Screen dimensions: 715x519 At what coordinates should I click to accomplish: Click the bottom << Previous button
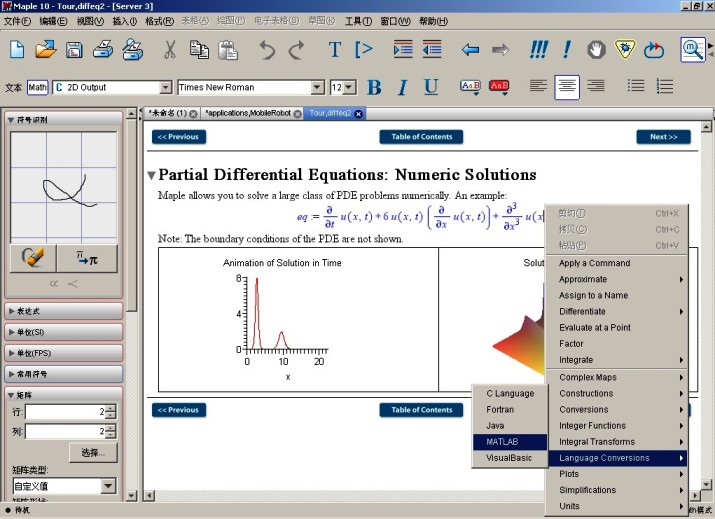(x=178, y=410)
